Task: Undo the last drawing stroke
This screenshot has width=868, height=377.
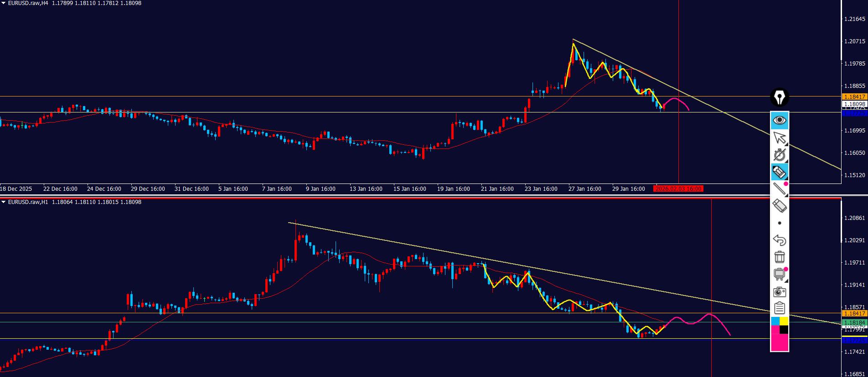Action: click(780, 240)
